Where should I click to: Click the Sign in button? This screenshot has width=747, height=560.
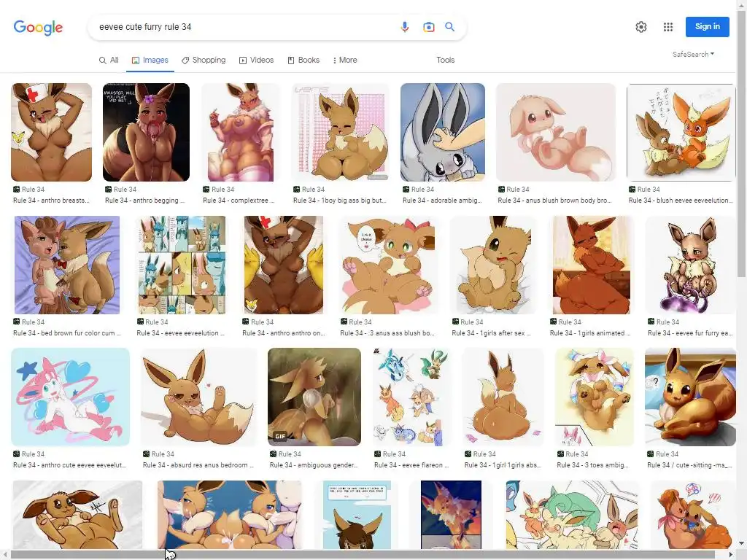coord(708,27)
